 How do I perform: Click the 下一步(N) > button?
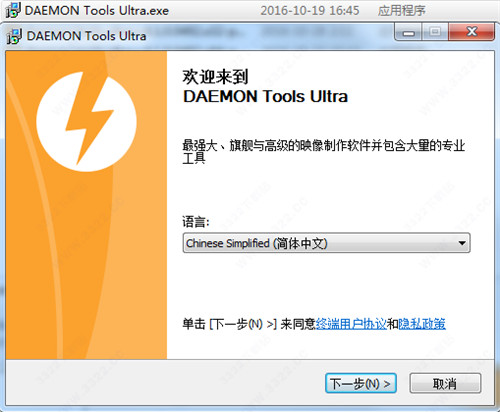[361, 383]
